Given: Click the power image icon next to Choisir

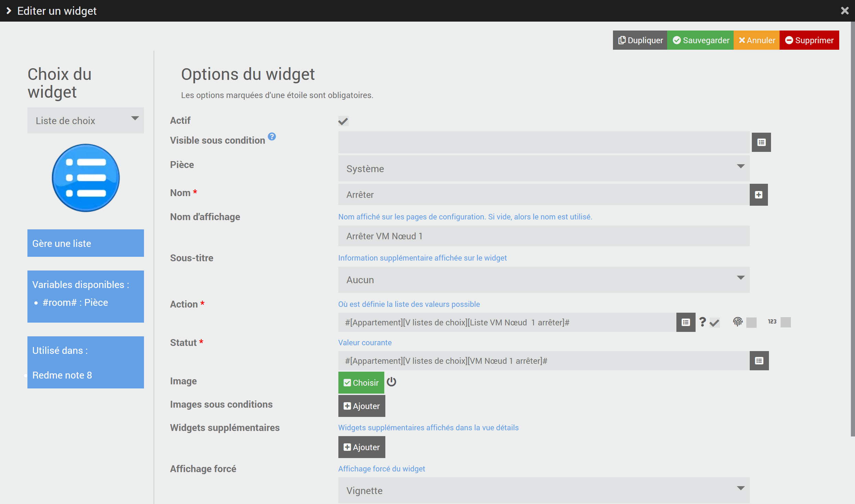Looking at the screenshot, I should [x=391, y=382].
